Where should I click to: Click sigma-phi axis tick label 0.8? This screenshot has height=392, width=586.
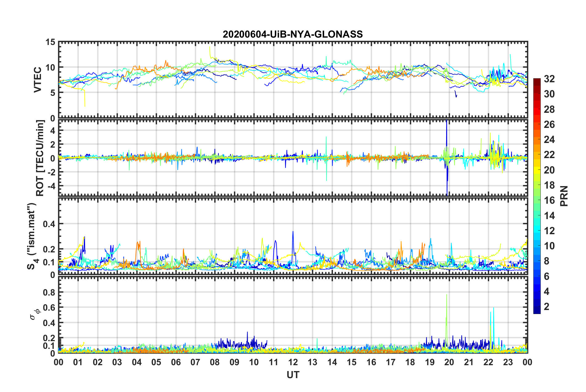coord(49,292)
